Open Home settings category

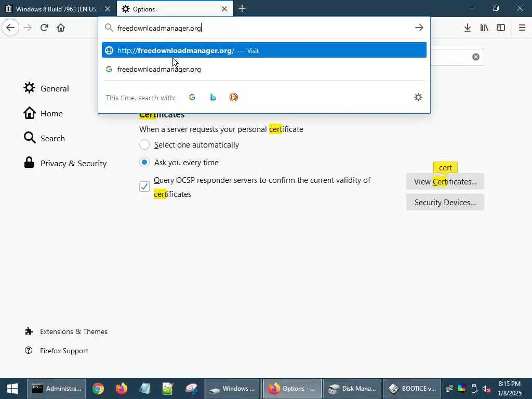click(x=43, y=113)
